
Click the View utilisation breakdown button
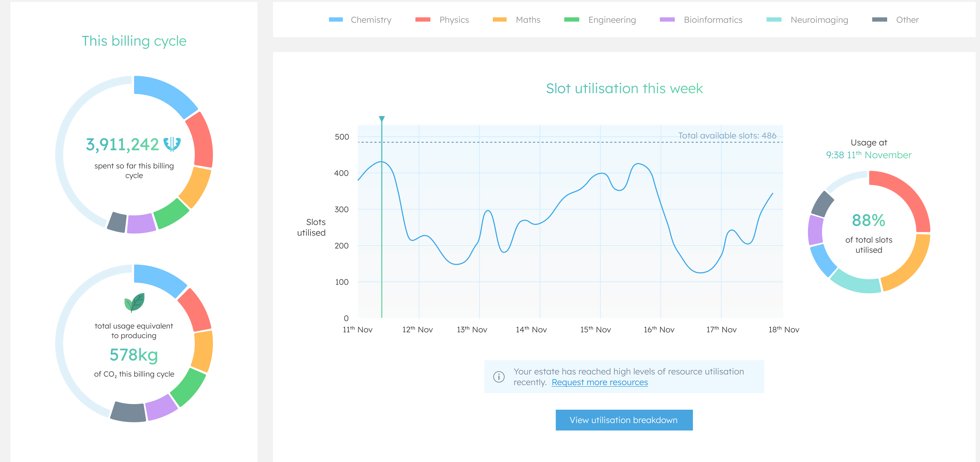(x=624, y=420)
